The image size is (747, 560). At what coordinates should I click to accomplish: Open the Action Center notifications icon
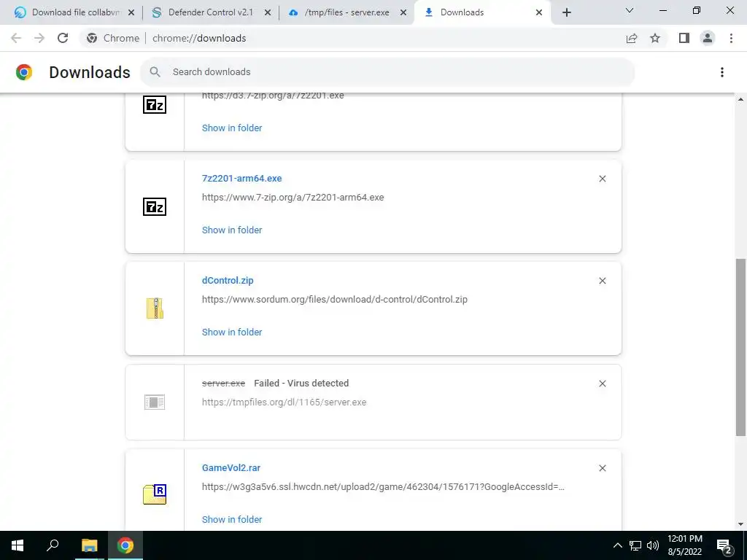[x=724, y=545]
